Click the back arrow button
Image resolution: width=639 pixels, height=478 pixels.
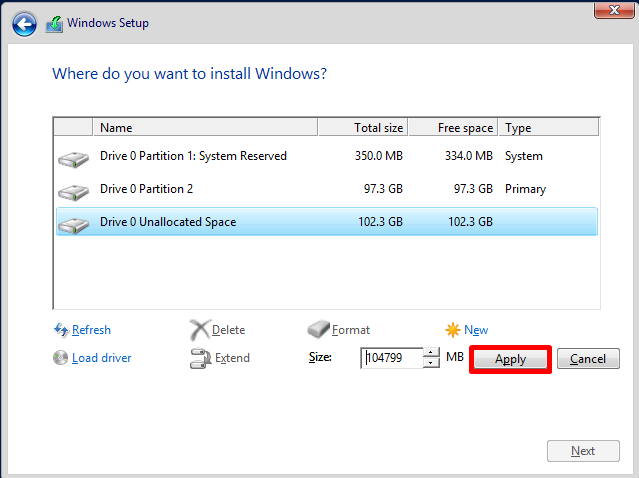pos(25,23)
